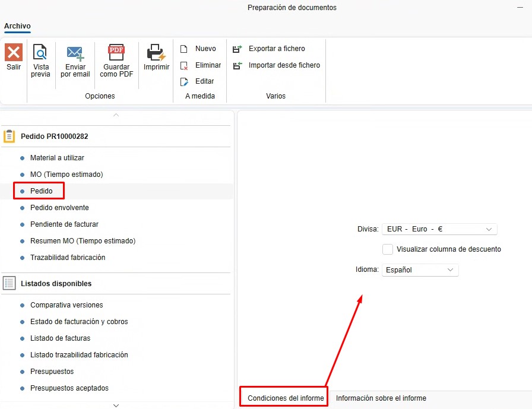Click the Eliminar label in A medida

[x=208, y=65]
